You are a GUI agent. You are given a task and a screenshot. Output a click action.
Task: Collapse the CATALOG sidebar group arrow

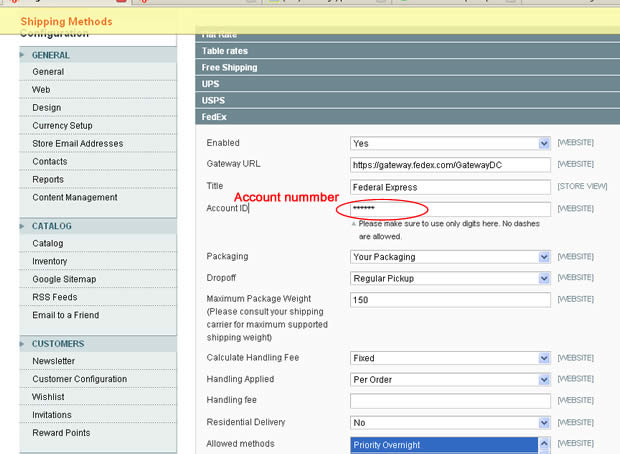22,226
